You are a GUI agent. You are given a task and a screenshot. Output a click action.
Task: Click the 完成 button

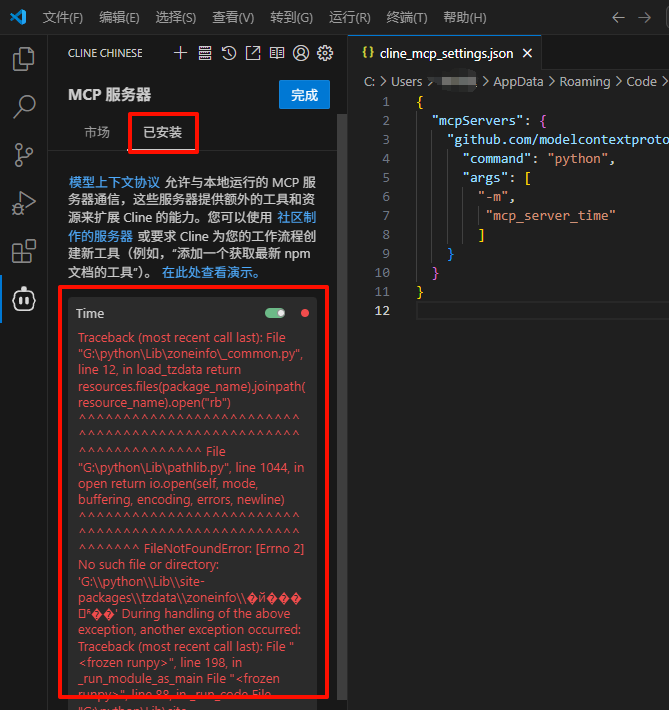click(304, 95)
